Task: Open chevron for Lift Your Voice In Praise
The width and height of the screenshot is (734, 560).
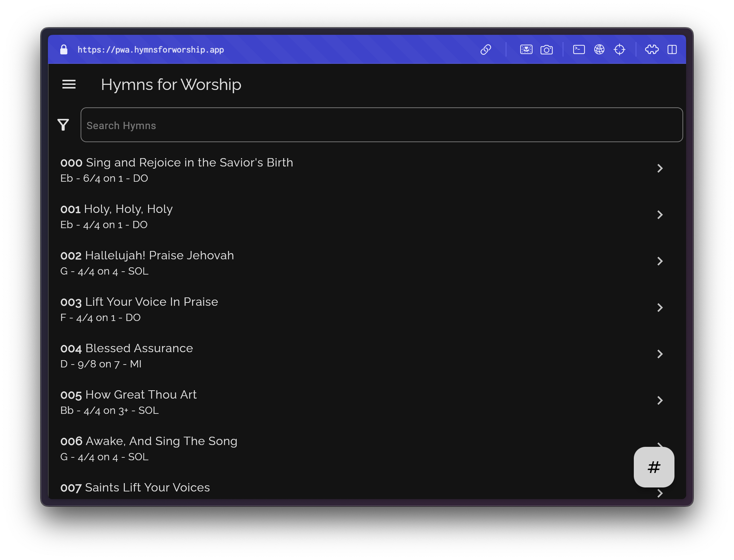Action: pyautogui.click(x=660, y=308)
